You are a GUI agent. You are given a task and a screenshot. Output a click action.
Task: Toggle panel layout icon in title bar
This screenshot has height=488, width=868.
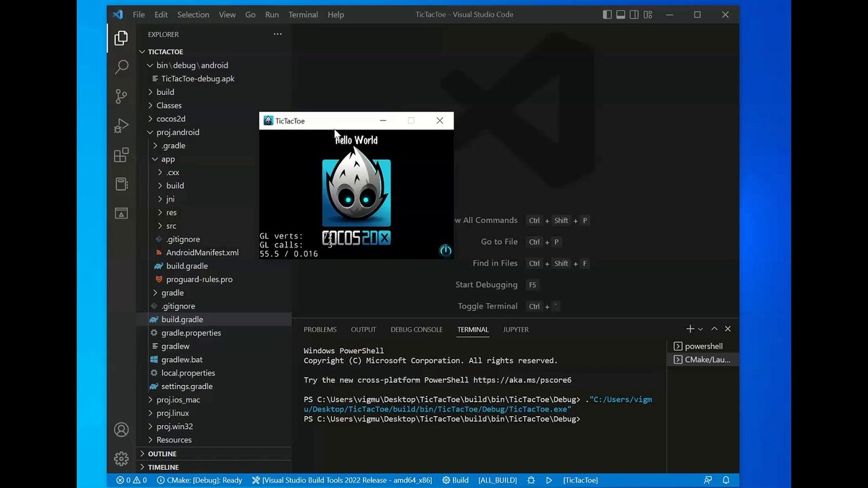620,14
